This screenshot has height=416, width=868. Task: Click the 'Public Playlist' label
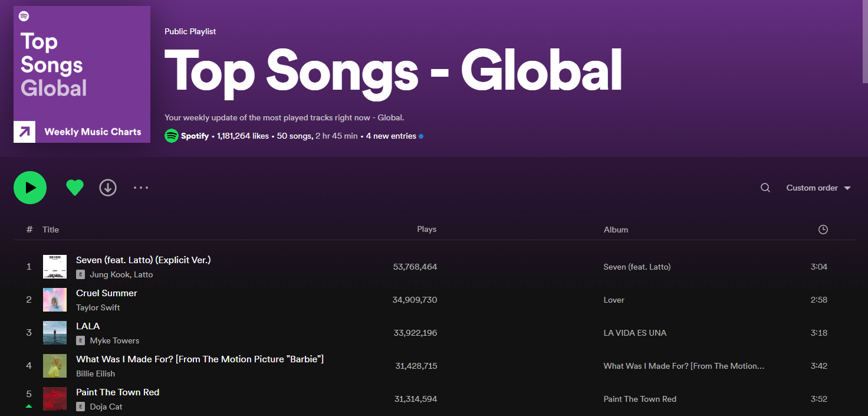coord(190,31)
